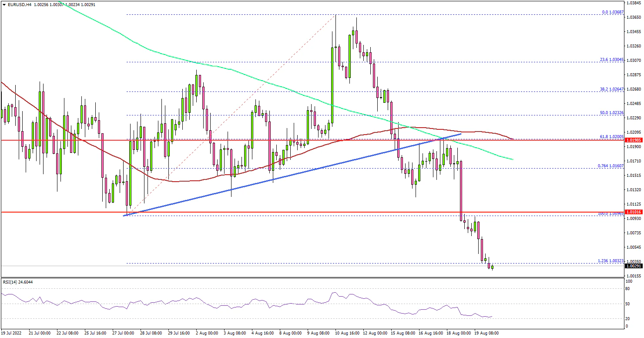Image resolution: width=644 pixels, height=338 pixels.
Task: Select the 50.0 Fibonacci level label
Action: (x=610, y=113)
